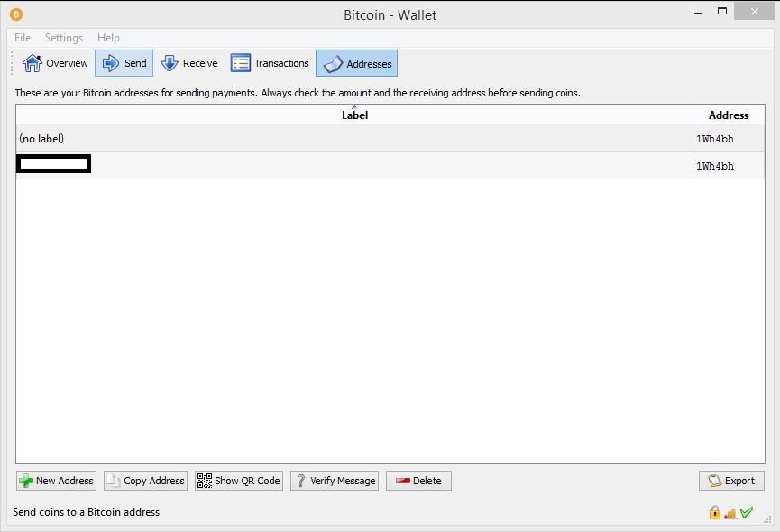Open the Receive tab
This screenshot has height=532, width=780.
click(189, 63)
